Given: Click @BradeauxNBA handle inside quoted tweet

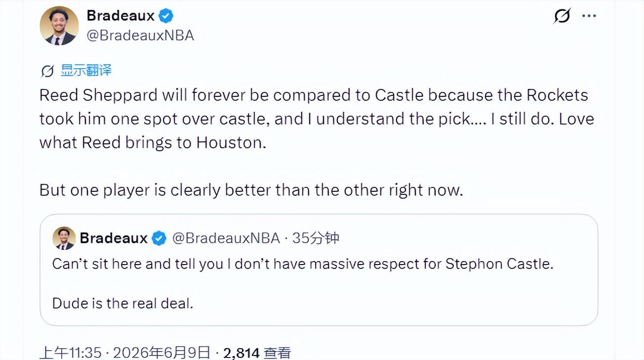Looking at the screenshot, I should 226,238.
